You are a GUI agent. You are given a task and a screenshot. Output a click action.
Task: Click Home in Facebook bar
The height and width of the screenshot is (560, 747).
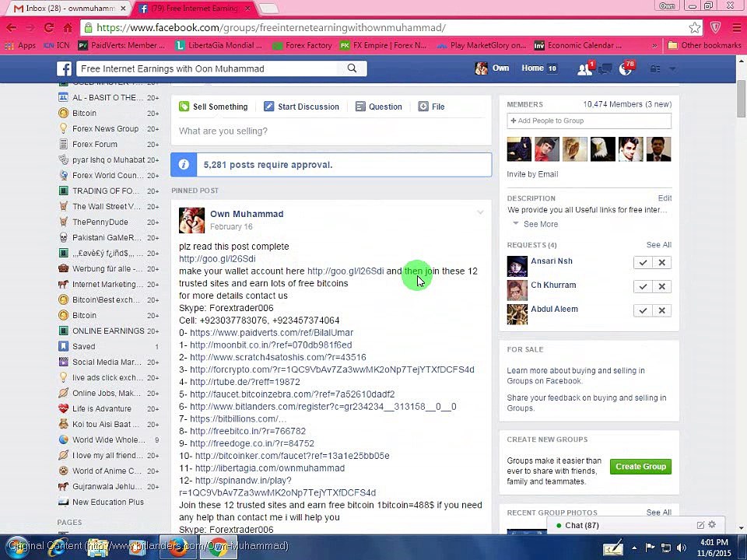pos(532,68)
